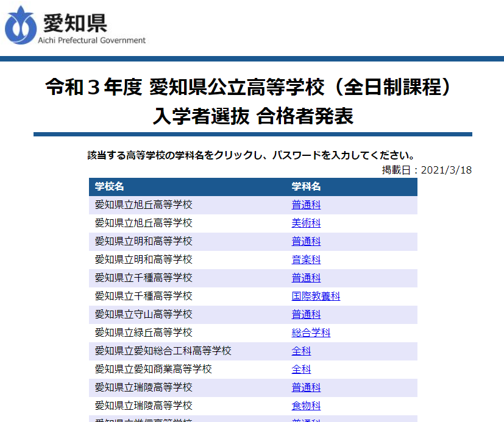Viewport: 504px width, 422px height.
Task: Click 普通科 link for 千種高等学校
Action: click(306, 278)
